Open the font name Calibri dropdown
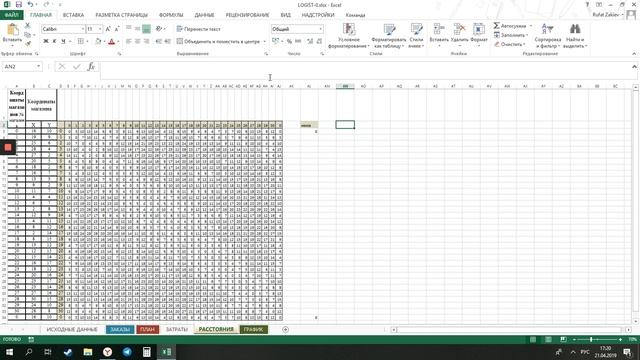640x360 pixels. [x=82, y=29]
